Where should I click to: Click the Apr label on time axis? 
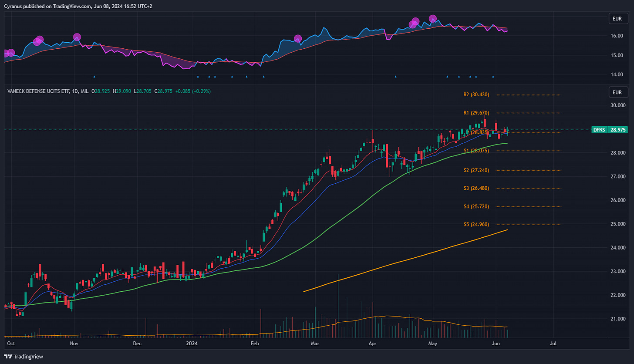tap(373, 343)
